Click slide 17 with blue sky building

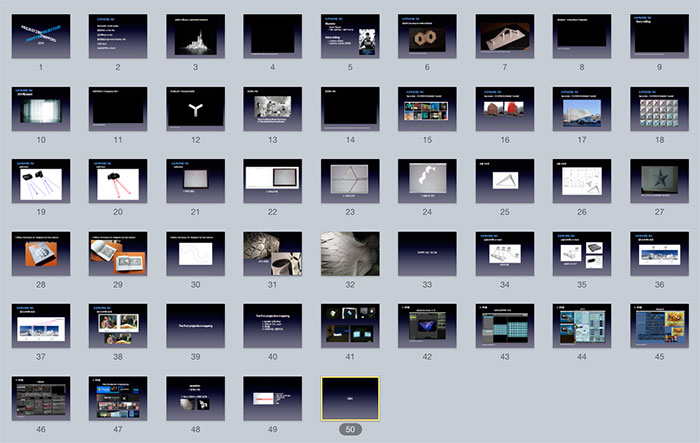[582, 108]
